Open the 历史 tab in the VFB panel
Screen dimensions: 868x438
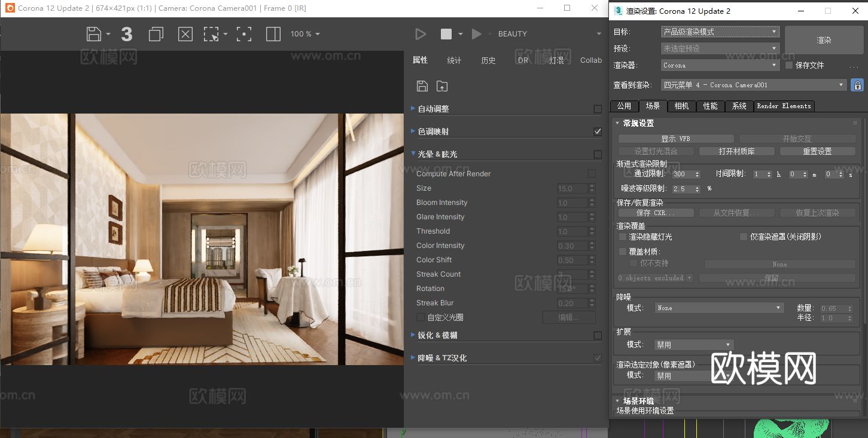(488, 60)
